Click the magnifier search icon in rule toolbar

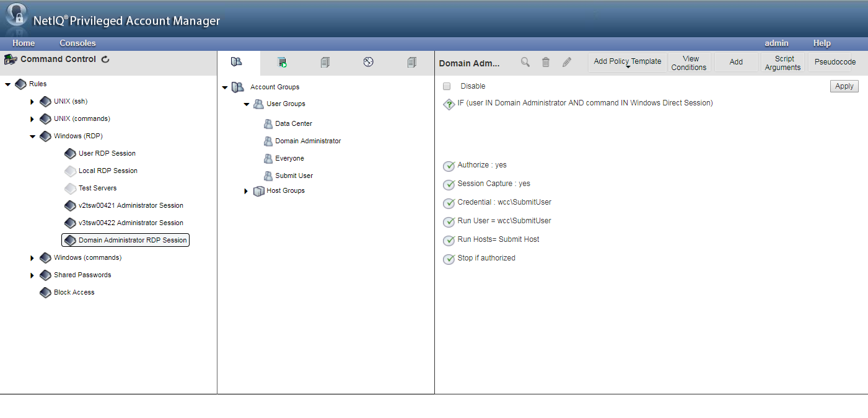pos(525,62)
